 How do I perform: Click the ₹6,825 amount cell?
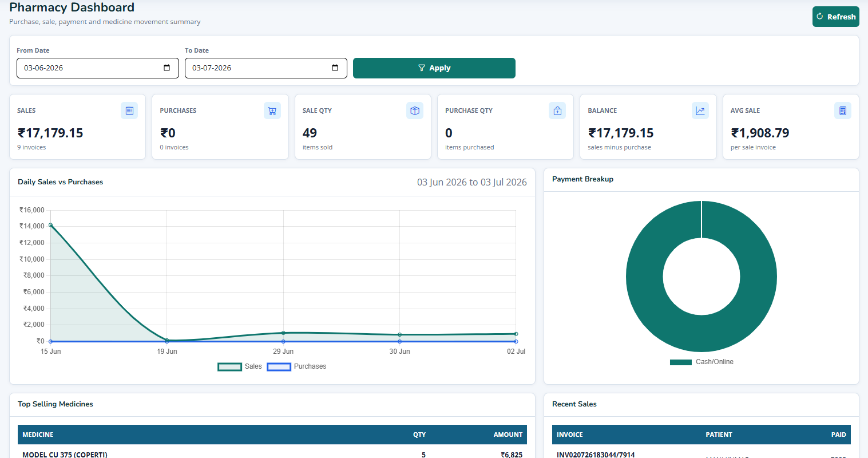pyautogui.click(x=512, y=455)
